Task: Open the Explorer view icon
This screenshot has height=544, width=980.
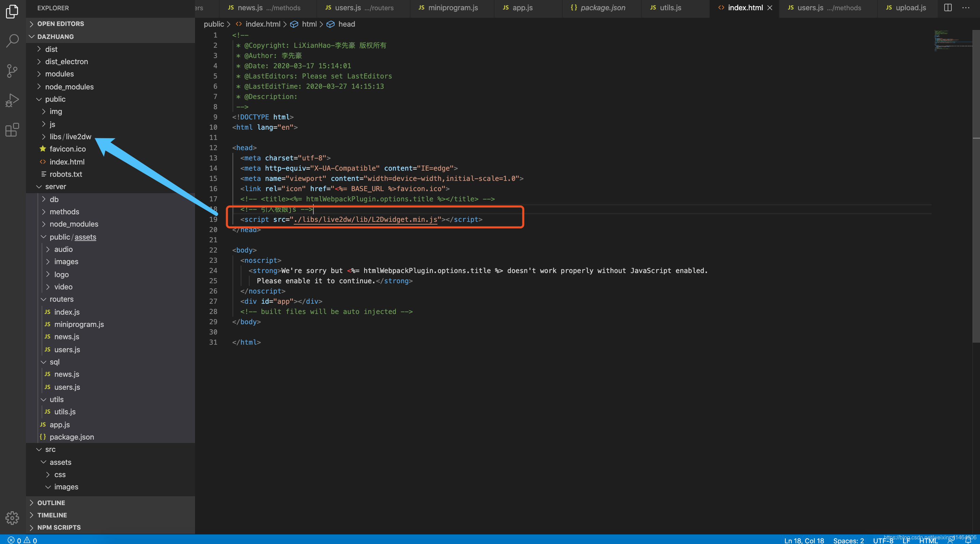Action: click(x=12, y=11)
